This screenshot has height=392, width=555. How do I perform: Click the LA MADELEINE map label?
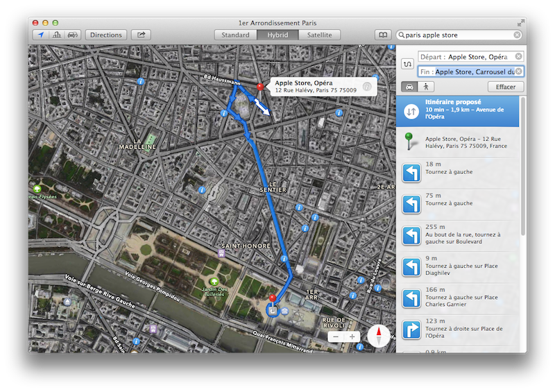137,144
